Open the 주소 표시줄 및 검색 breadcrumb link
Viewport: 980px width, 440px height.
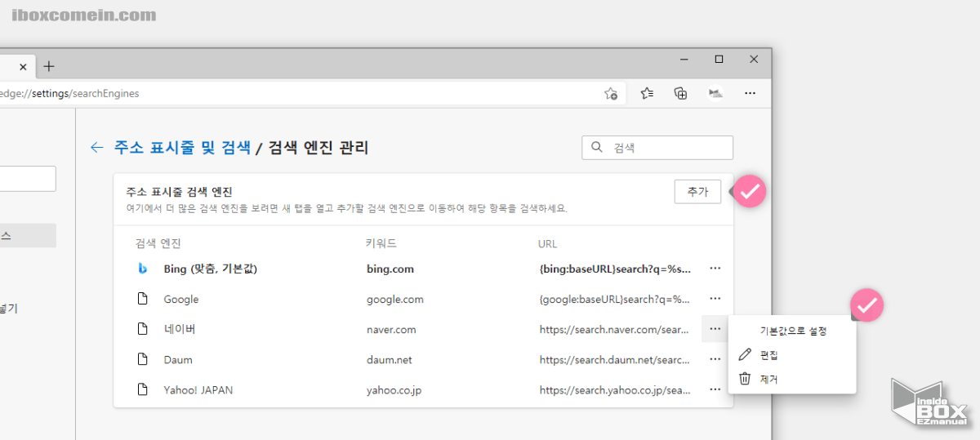click(182, 148)
